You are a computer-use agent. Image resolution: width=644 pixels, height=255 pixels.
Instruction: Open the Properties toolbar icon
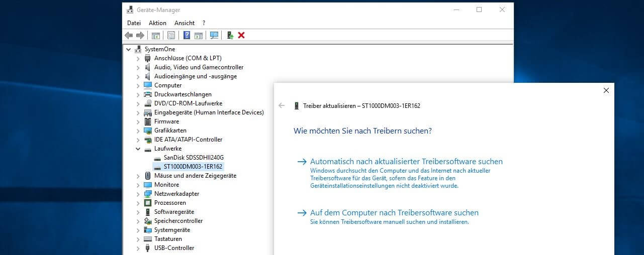coord(171,35)
